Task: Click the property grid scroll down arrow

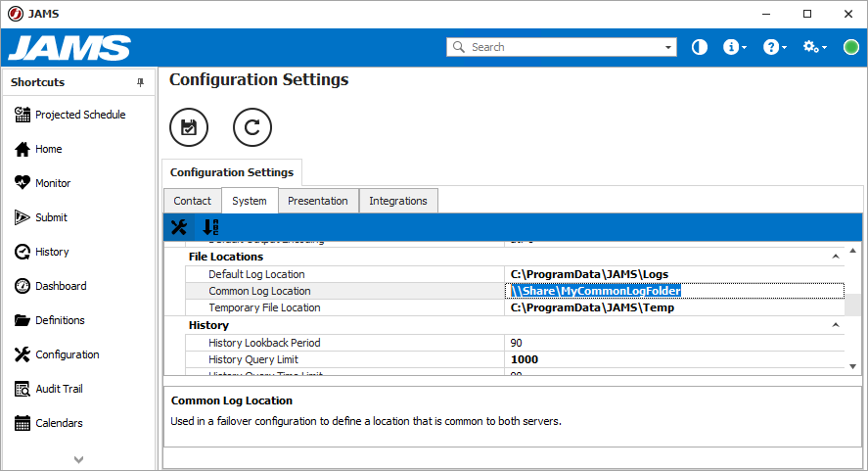Action: 853,366
